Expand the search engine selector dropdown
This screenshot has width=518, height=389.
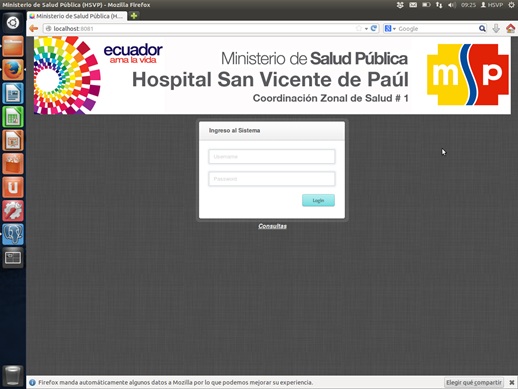[x=390, y=29]
